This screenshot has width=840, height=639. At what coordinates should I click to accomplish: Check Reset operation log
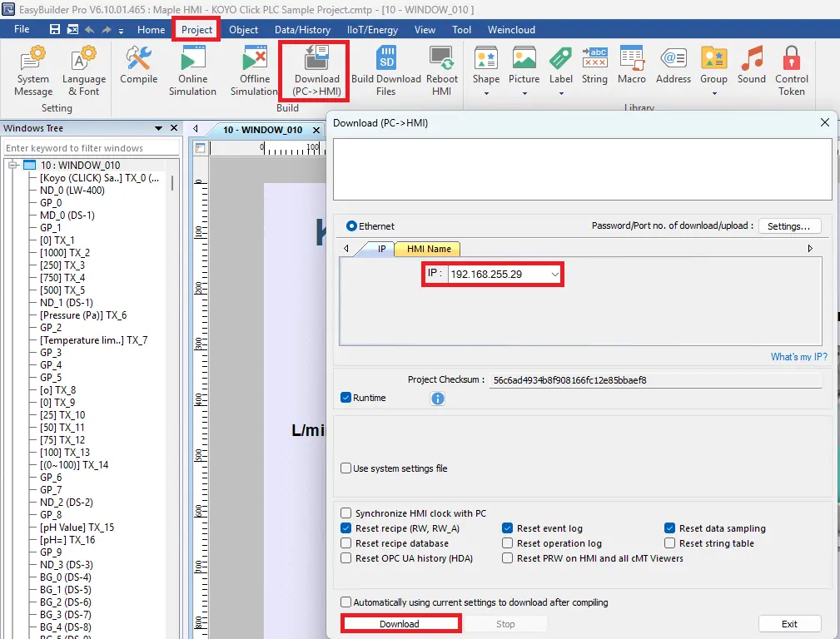[507, 543]
